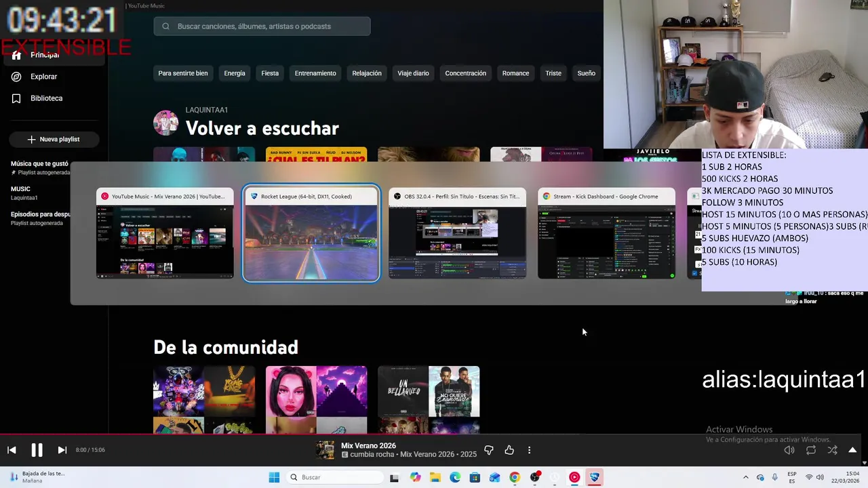868x488 pixels.
Task: Open Microsoft Store from the taskbar
Action: 475,477
